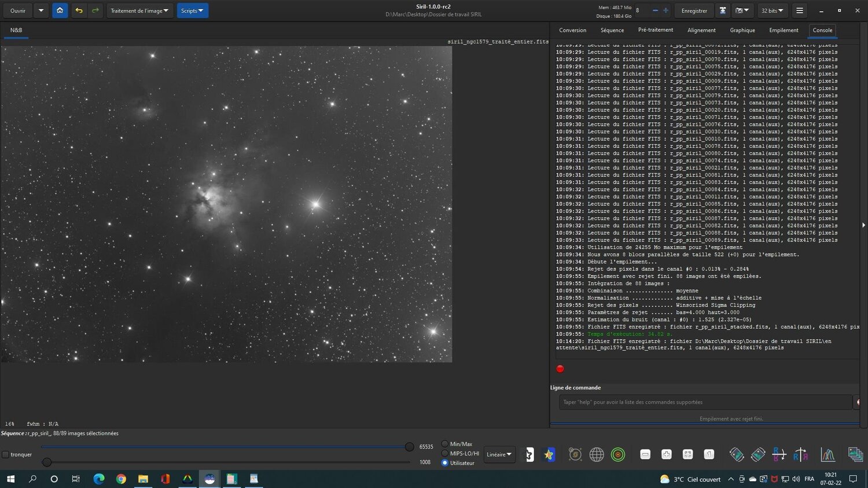Click the home working directory icon
Screen dimensions: 868x488
coord(60,10)
